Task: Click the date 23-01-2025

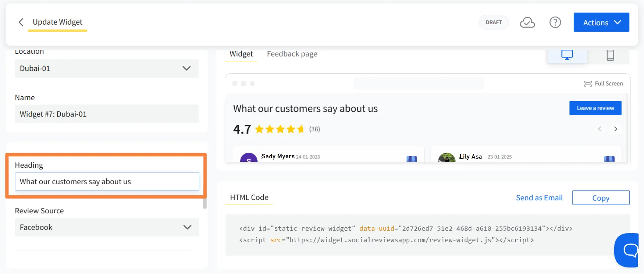Action: point(499,157)
